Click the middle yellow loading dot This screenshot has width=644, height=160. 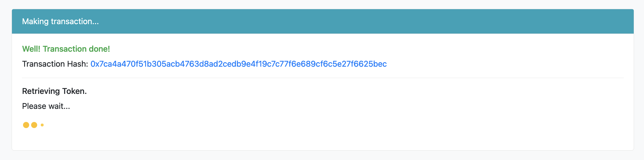pyautogui.click(x=34, y=125)
